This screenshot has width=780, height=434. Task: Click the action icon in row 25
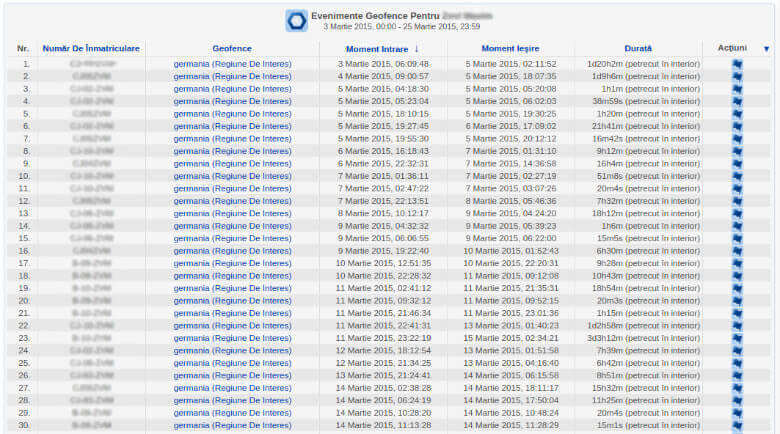coord(737,363)
